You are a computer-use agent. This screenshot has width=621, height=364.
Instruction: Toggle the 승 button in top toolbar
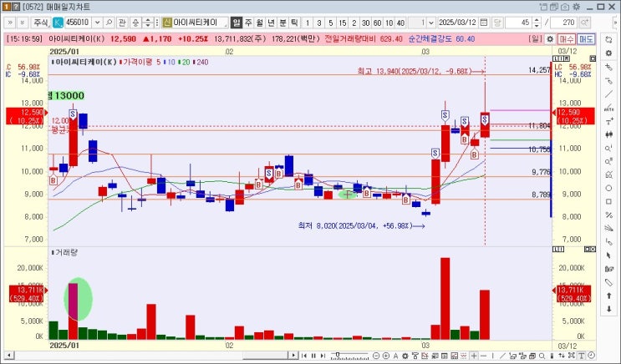[x=135, y=23]
